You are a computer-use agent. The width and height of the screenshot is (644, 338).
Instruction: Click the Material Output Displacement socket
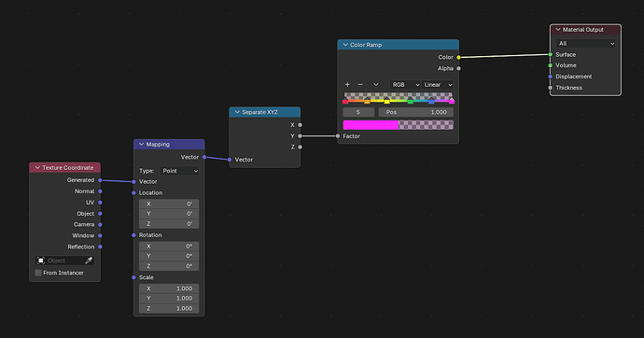[x=551, y=77]
